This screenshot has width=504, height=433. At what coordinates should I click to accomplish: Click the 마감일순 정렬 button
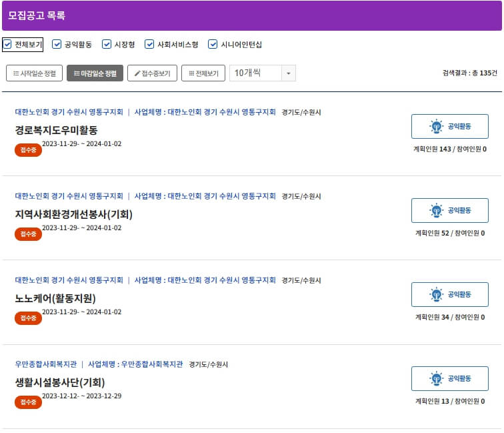click(x=95, y=73)
